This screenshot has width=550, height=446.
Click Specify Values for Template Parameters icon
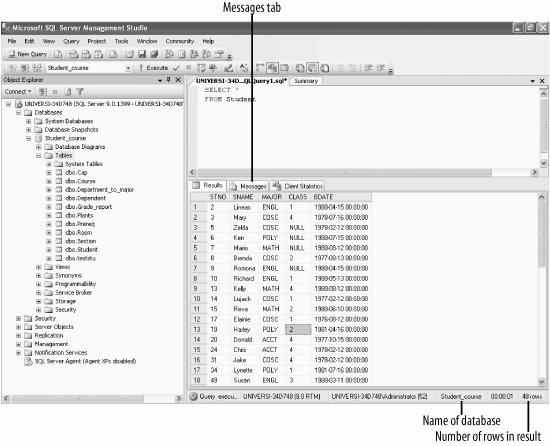click(243, 68)
